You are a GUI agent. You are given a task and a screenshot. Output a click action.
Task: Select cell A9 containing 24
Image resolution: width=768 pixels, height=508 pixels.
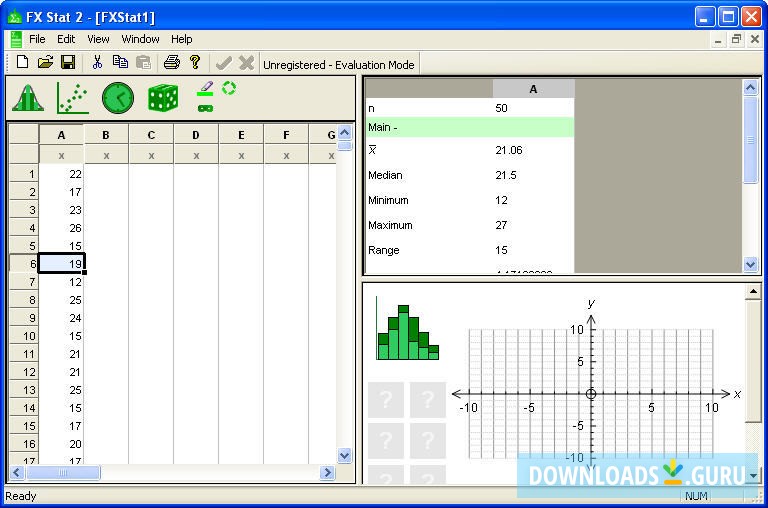[x=61, y=318]
